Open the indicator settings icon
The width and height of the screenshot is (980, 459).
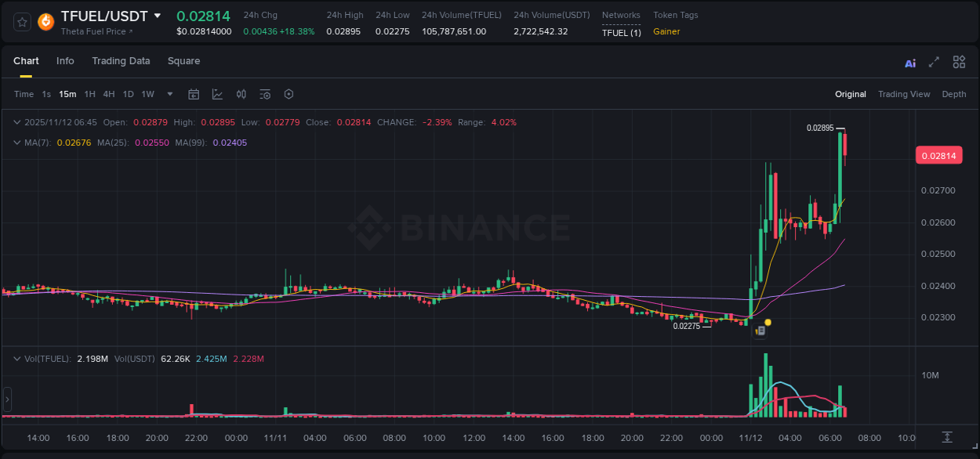264,94
